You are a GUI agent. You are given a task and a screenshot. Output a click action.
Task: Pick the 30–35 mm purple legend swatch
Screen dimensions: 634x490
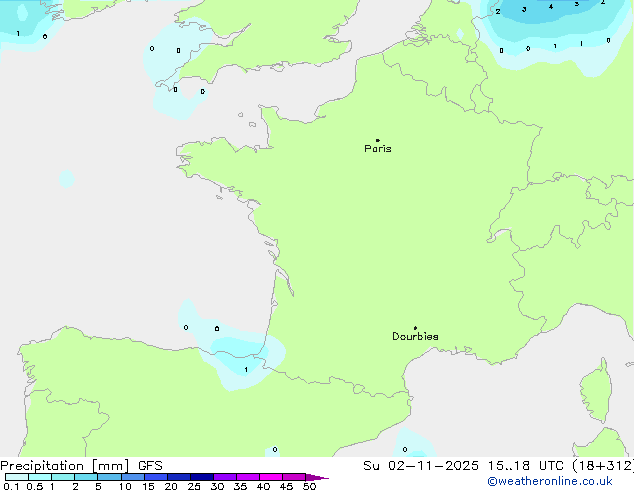click(225, 477)
